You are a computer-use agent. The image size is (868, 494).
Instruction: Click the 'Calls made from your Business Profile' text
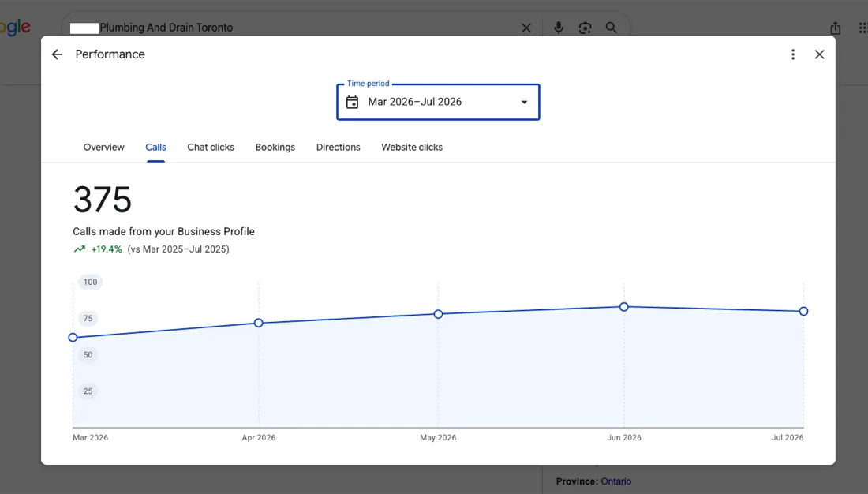pyautogui.click(x=164, y=231)
